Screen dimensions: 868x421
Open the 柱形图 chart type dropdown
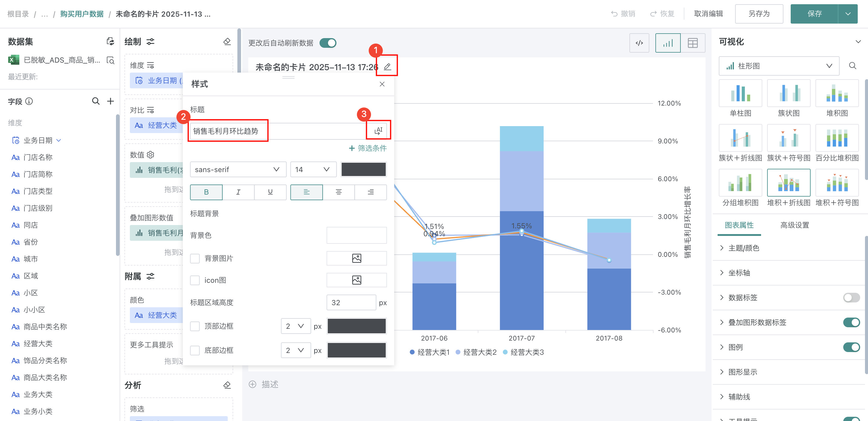click(x=779, y=66)
